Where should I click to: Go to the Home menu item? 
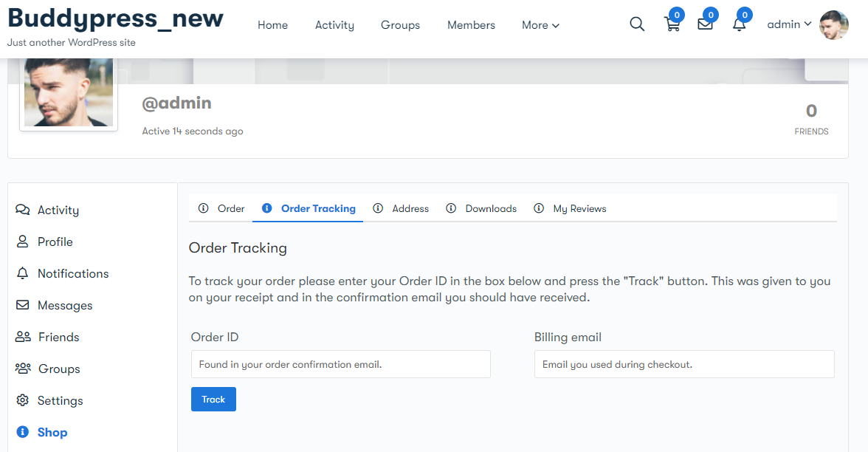coord(273,25)
